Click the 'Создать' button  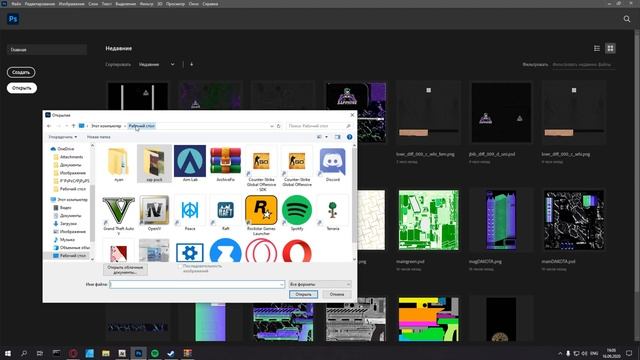[x=21, y=72]
